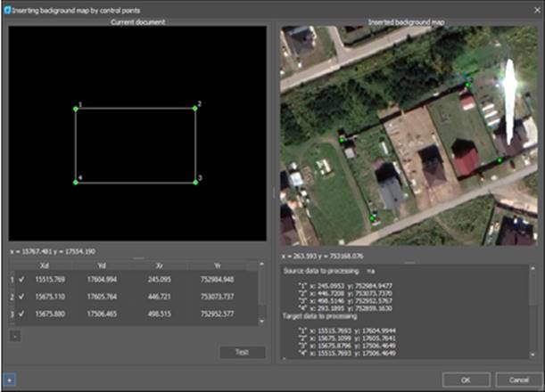Confirm with the OK button

(466, 378)
